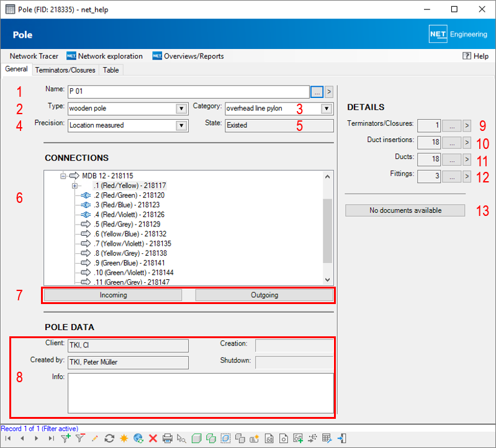Switch to the Terminators/Closures tab
The width and height of the screenshot is (496, 448).
pyautogui.click(x=65, y=70)
